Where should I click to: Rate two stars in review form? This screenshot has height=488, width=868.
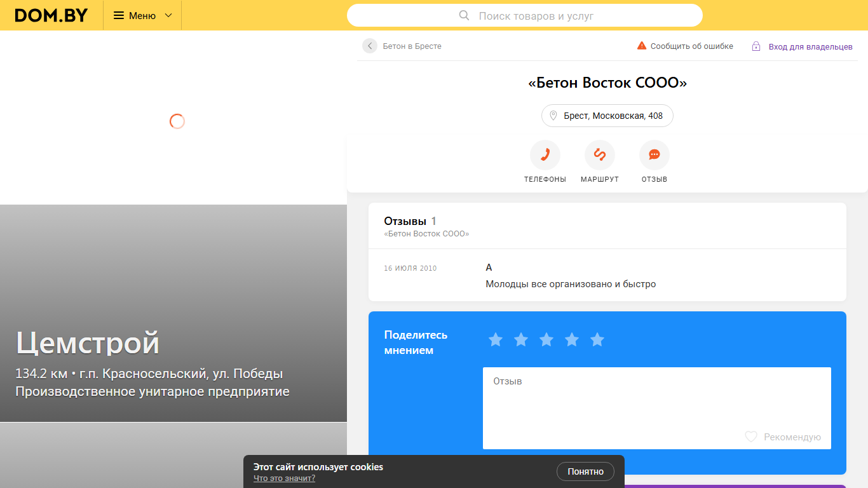pyautogui.click(x=521, y=340)
